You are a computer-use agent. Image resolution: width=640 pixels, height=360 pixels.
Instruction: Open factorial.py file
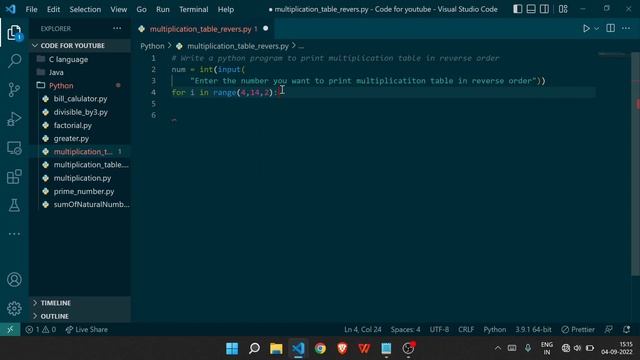(x=80, y=125)
